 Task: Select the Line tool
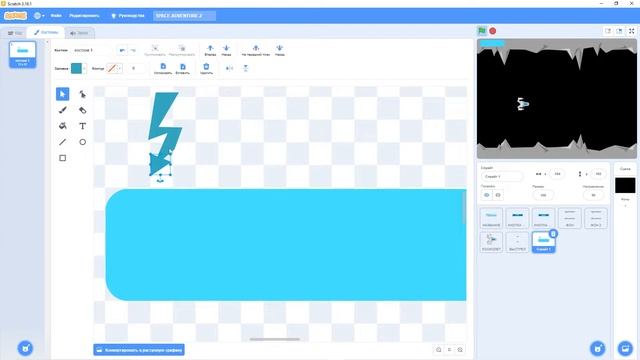62,142
